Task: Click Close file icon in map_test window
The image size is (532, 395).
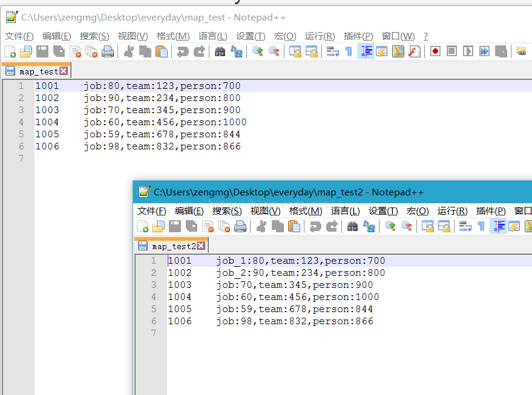Action: pos(75,51)
